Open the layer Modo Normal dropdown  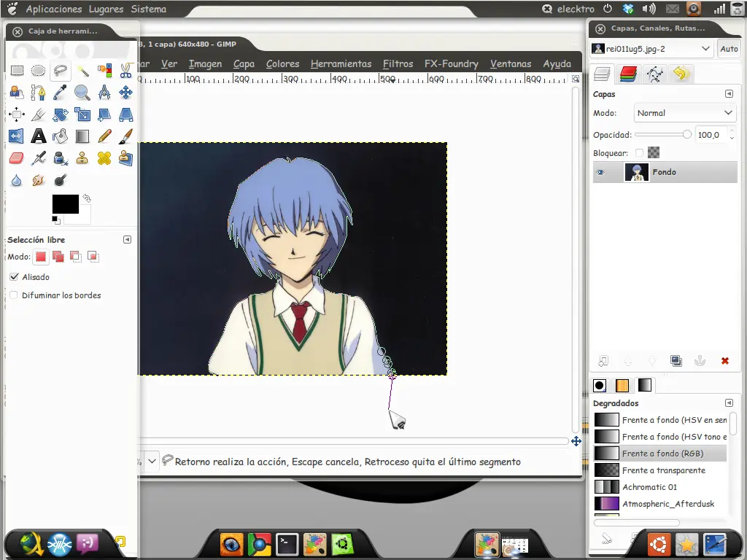685,113
